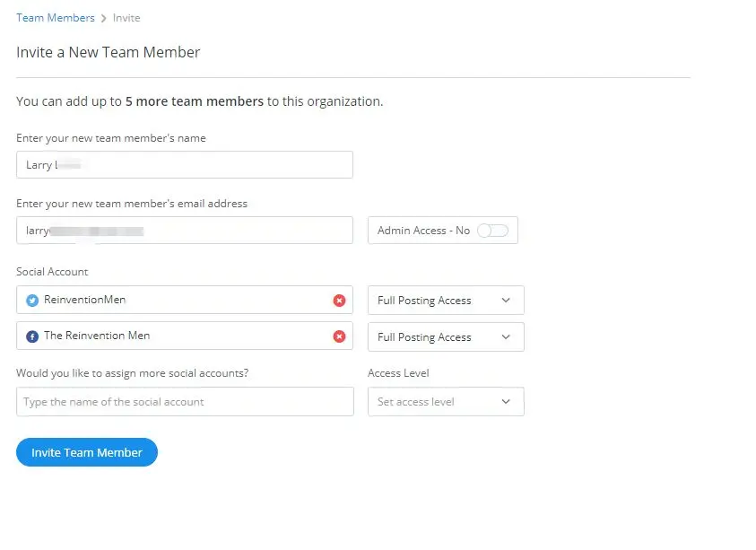Image resolution: width=756 pixels, height=550 pixels.
Task: Remove The Reinvention Men Facebook account
Action: pos(339,336)
